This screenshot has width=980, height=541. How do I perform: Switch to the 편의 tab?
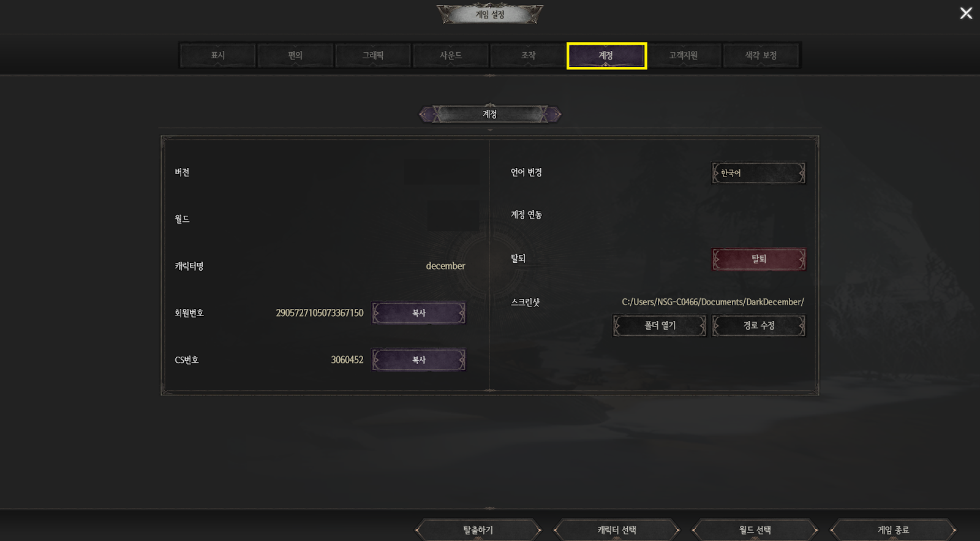tap(295, 55)
